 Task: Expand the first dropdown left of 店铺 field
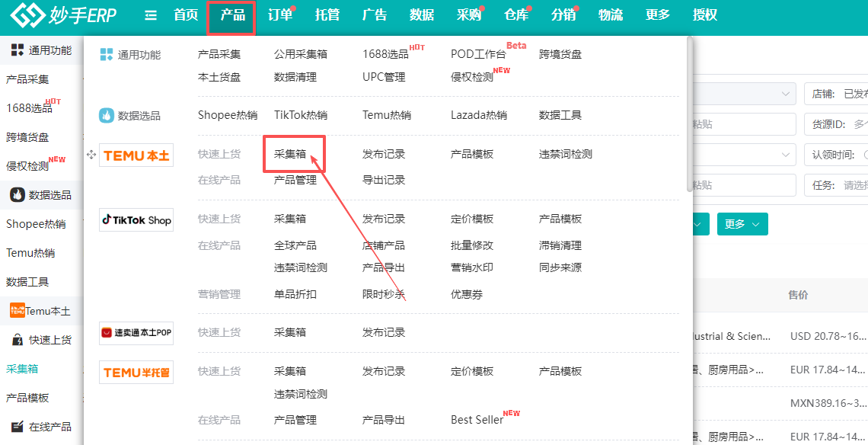pos(745,94)
